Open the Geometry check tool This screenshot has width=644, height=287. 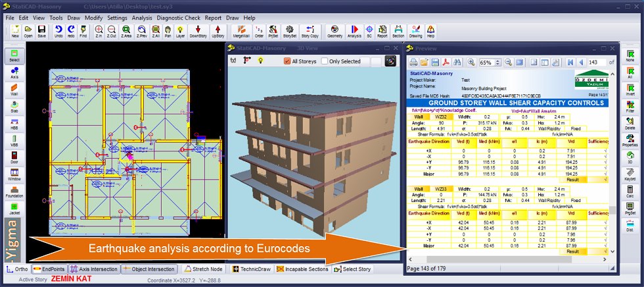pyautogui.click(x=334, y=31)
